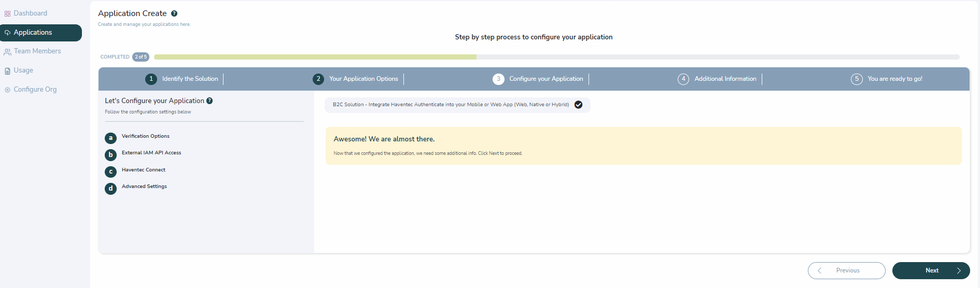Click the Previous button
Screen dimensions: 980x288
click(x=847, y=270)
